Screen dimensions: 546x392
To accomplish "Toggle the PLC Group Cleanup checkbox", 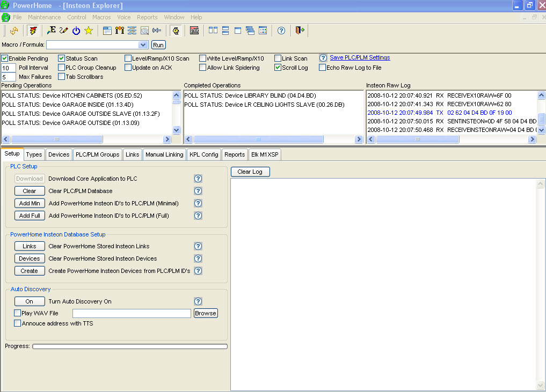I will (62, 68).
